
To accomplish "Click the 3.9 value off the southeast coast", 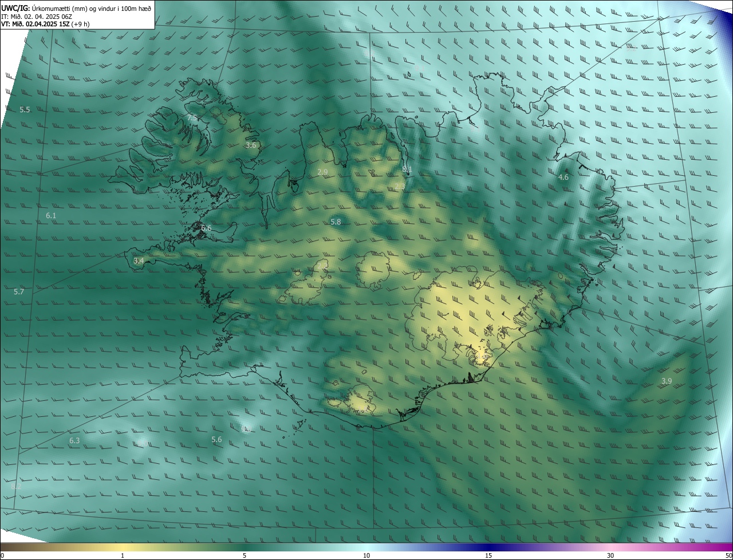I will pyautogui.click(x=667, y=381).
